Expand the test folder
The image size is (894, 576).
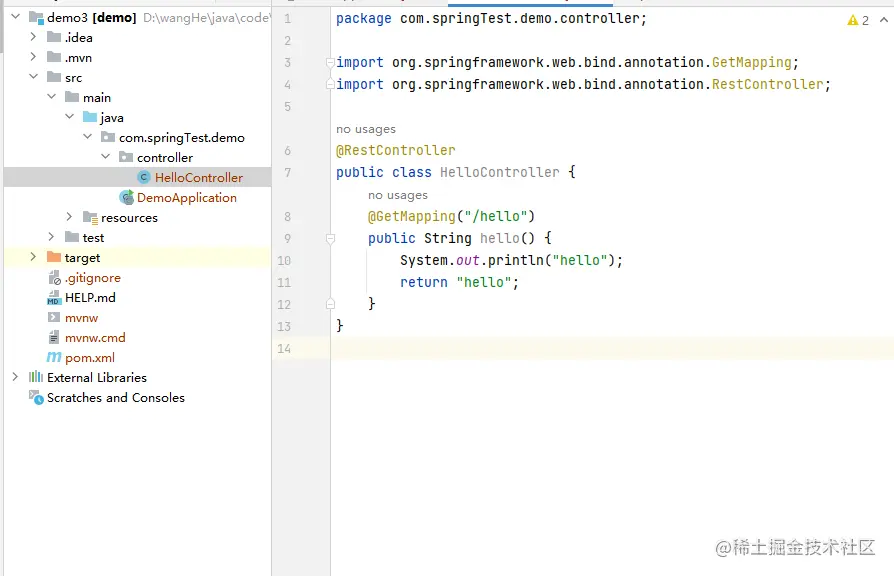click(x=51, y=237)
